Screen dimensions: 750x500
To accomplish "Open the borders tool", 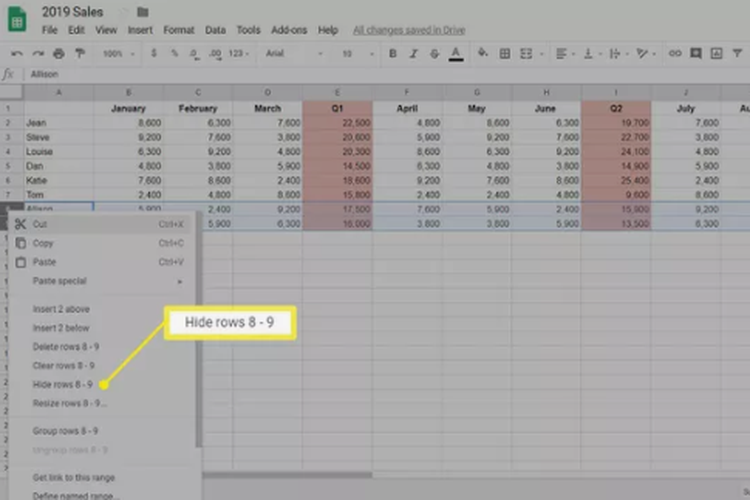I will (x=504, y=54).
